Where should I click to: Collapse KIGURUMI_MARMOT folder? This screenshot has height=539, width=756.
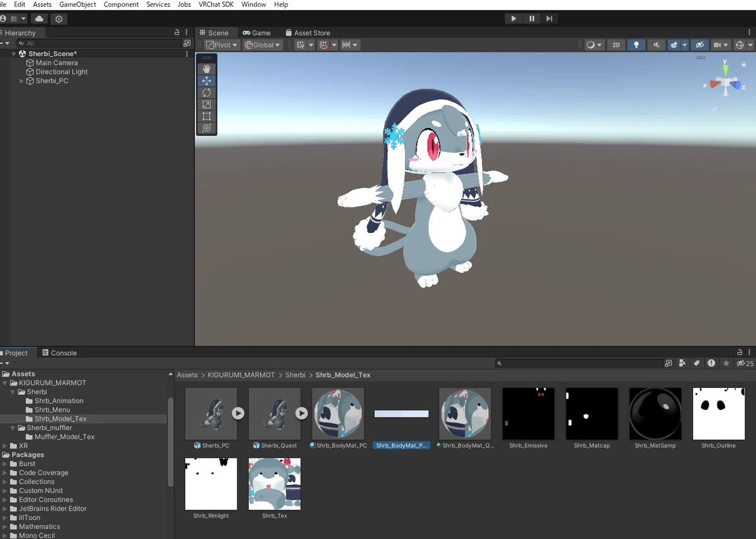click(6, 383)
